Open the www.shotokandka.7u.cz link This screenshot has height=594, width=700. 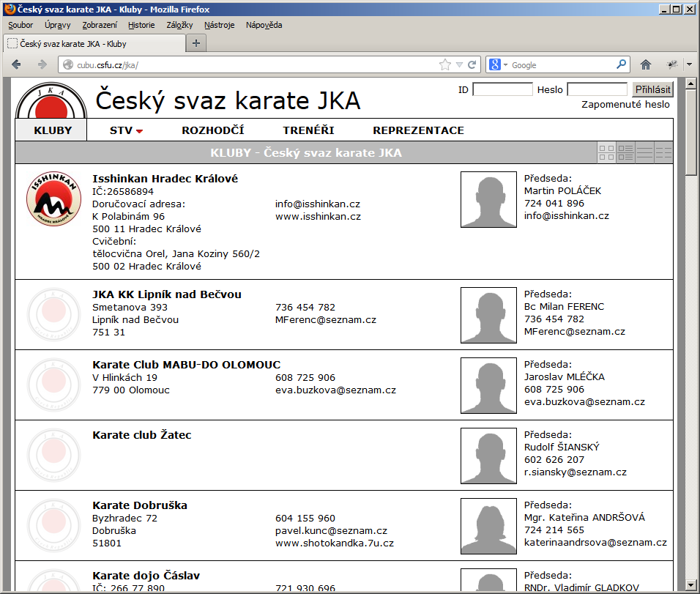[335, 543]
